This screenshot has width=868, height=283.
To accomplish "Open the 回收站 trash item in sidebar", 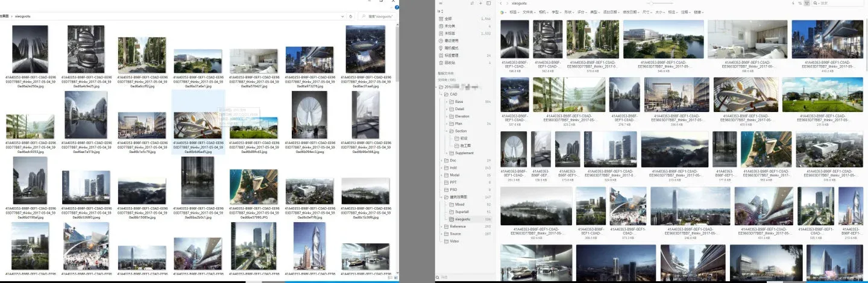I will pyautogui.click(x=450, y=62).
